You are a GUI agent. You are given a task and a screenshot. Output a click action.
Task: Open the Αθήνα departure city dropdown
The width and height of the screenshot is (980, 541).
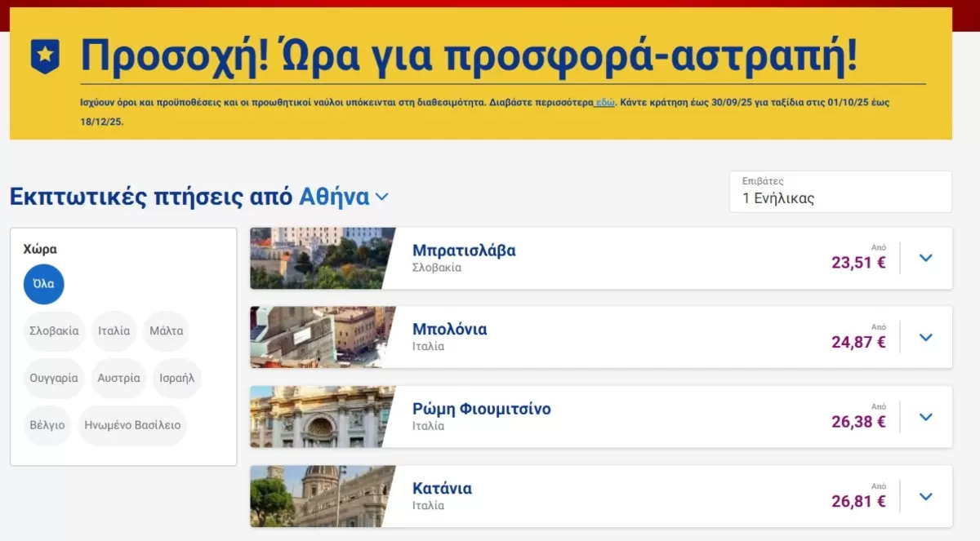[343, 197]
